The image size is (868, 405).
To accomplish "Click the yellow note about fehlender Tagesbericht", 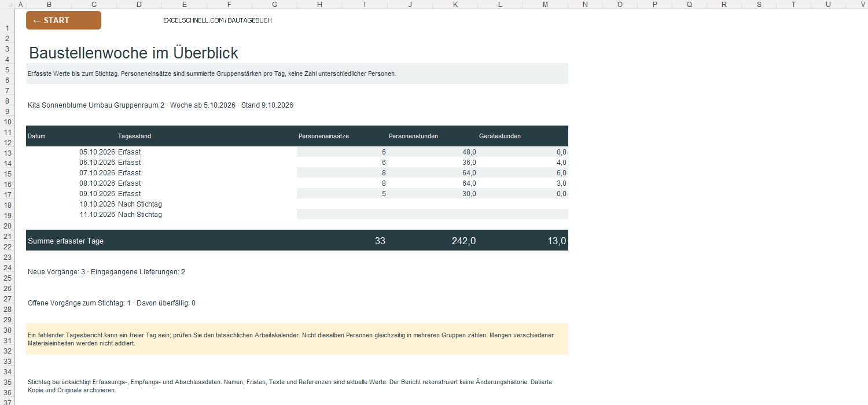I will [x=297, y=339].
